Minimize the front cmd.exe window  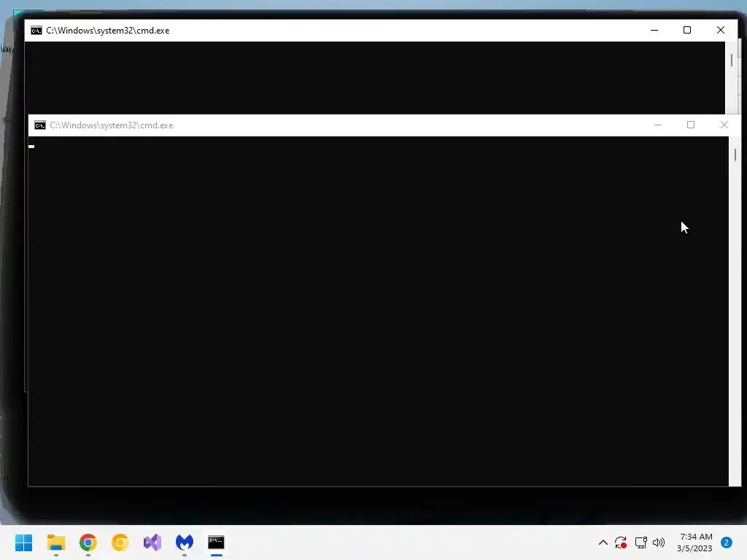tap(658, 125)
